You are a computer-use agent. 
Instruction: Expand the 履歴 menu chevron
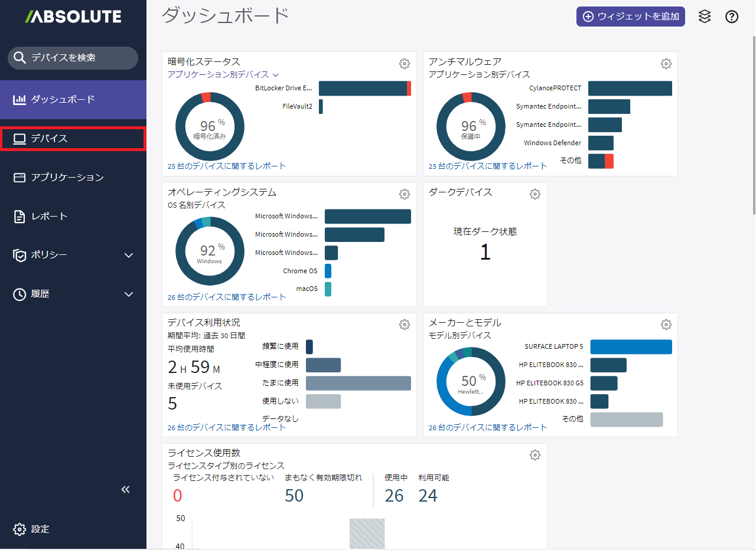(129, 294)
